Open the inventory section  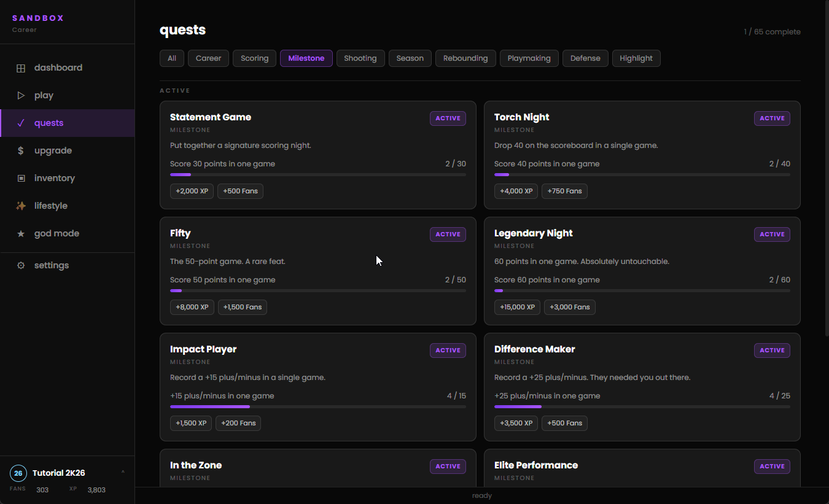pos(68,178)
